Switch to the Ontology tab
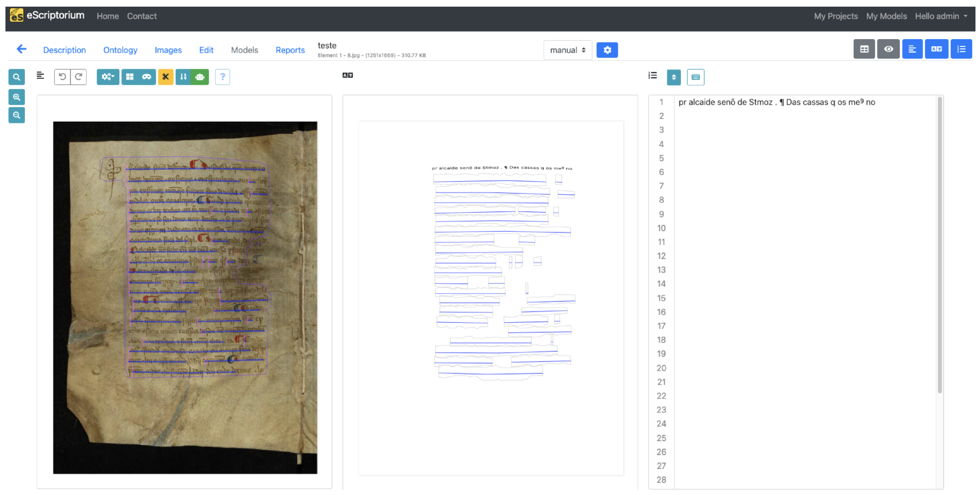This screenshot has width=980, height=495. tap(120, 50)
